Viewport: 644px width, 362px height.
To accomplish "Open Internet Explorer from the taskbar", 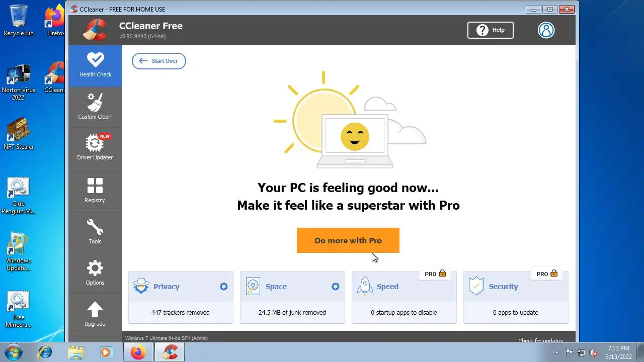I will coord(45,352).
